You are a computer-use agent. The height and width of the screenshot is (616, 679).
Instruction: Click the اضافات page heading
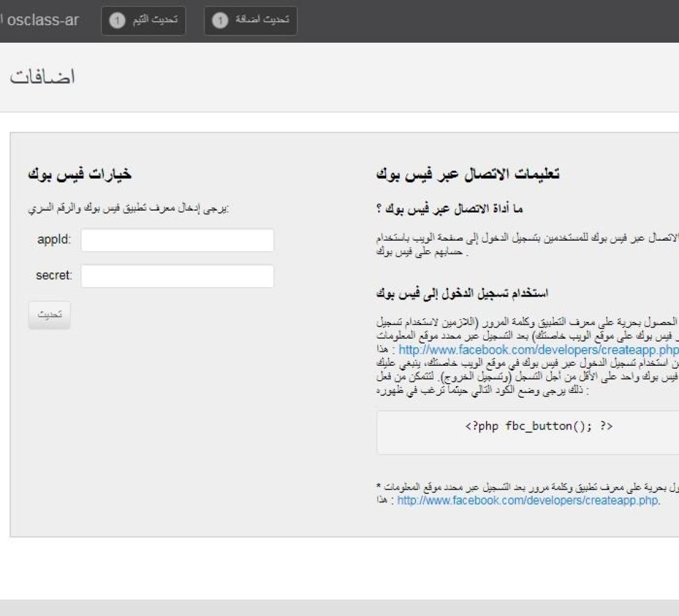[43, 77]
